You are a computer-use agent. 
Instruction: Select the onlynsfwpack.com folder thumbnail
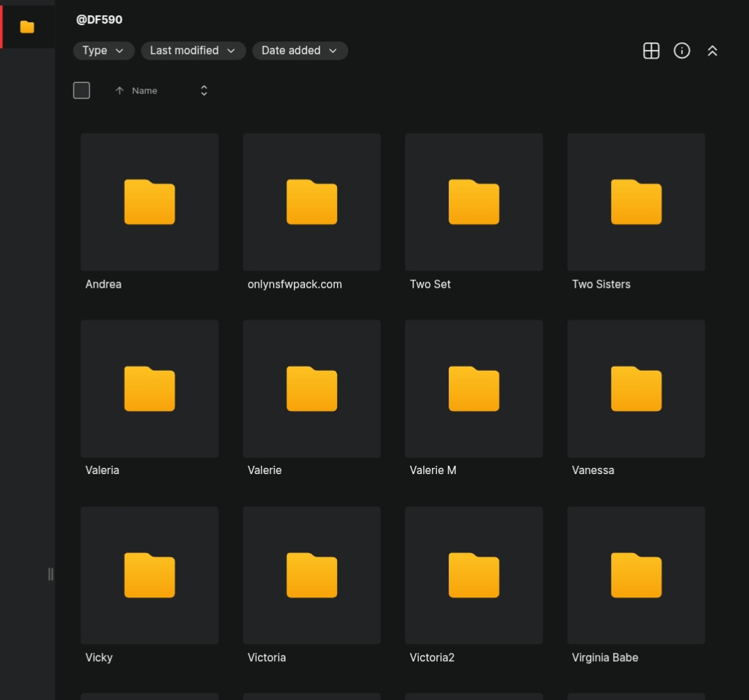pyautogui.click(x=312, y=202)
